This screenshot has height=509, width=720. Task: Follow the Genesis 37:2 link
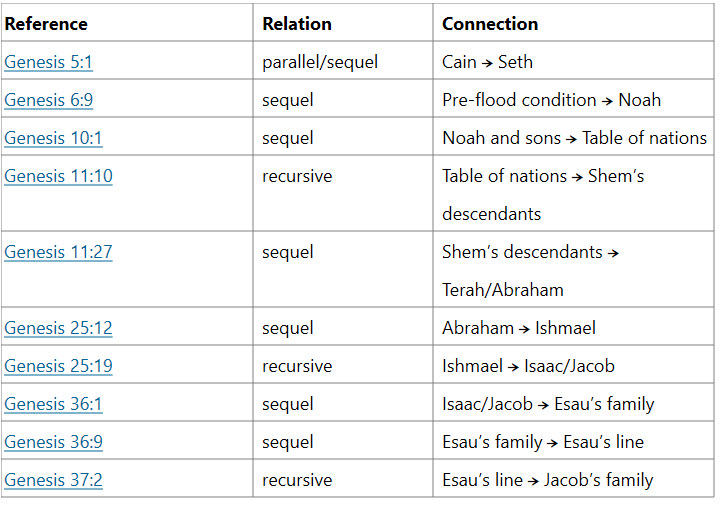[x=53, y=480]
